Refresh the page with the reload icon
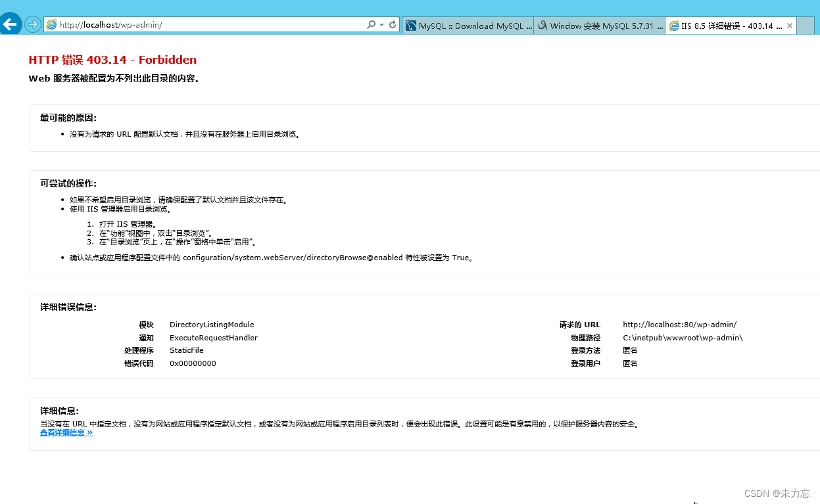 tap(393, 24)
